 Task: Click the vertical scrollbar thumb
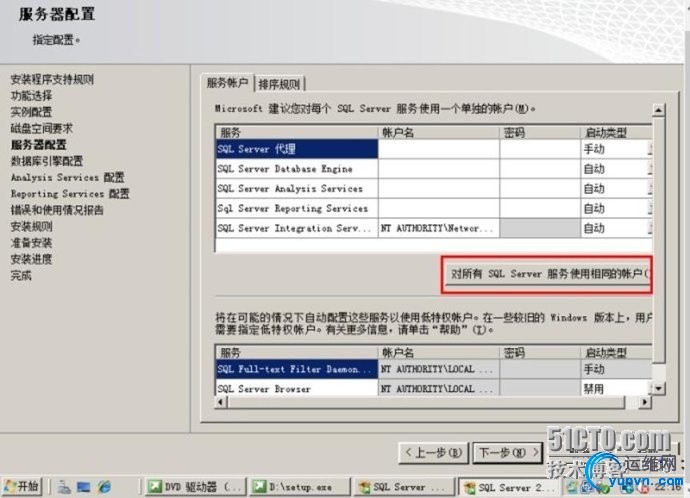click(658, 240)
